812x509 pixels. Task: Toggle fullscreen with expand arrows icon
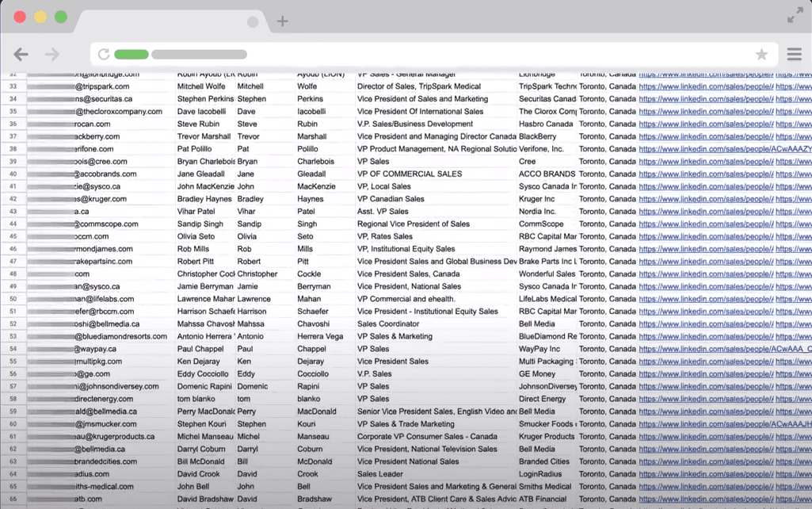(795, 15)
